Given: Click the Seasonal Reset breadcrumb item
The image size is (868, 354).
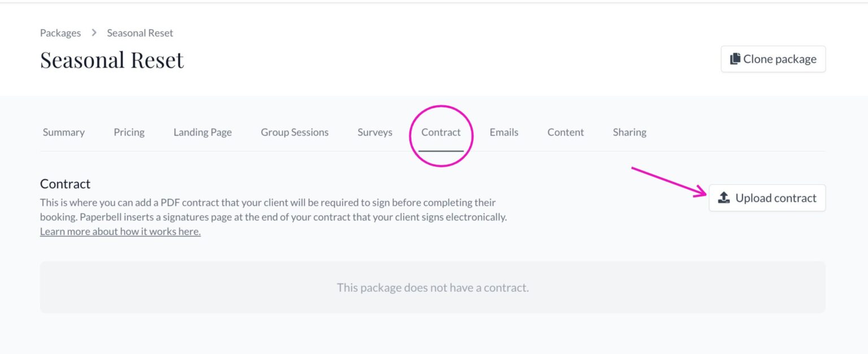Looking at the screenshot, I should 140,33.
